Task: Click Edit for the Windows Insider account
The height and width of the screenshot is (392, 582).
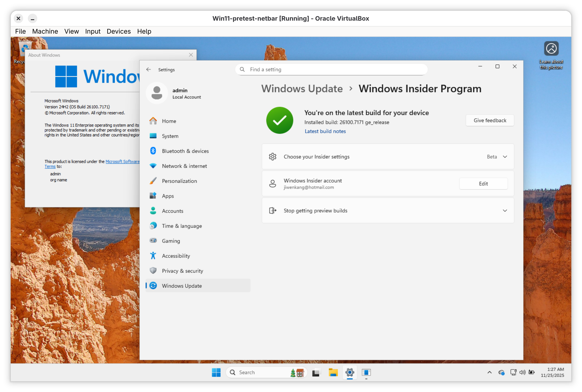Action: 483,184
